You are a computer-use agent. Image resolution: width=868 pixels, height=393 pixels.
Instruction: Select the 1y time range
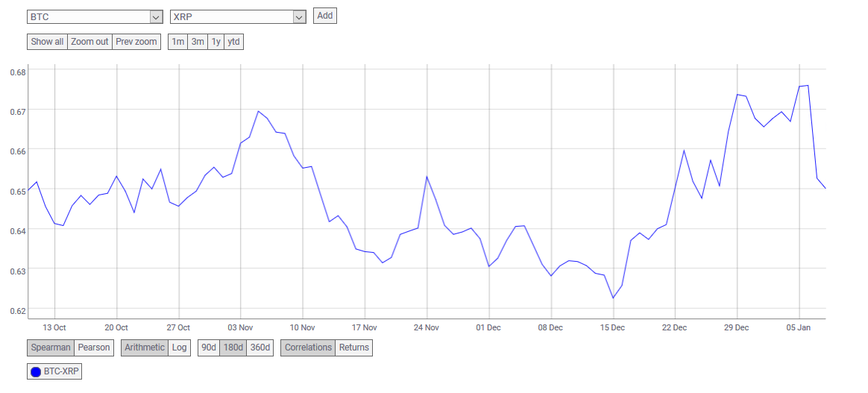pyautogui.click(x=216, y=42)
